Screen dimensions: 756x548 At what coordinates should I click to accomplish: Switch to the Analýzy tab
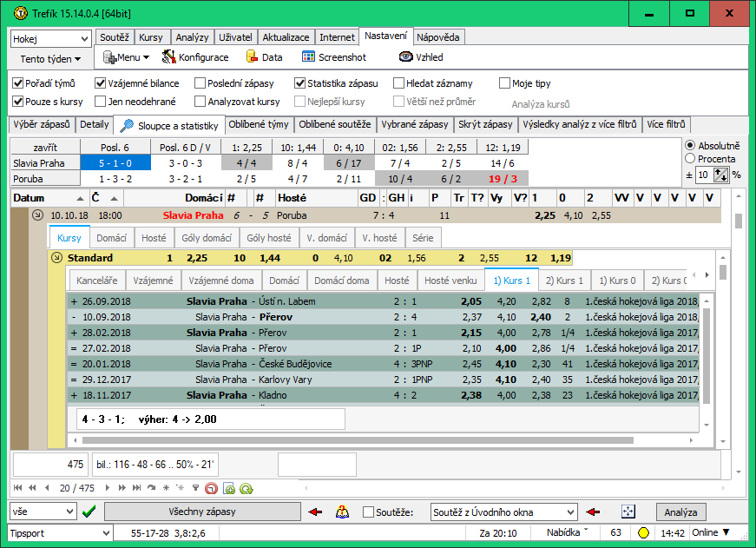click(192, 37)
